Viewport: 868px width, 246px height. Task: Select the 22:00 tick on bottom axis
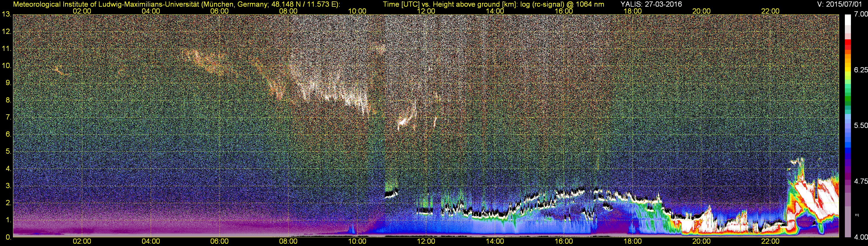(x=770, y=241)
